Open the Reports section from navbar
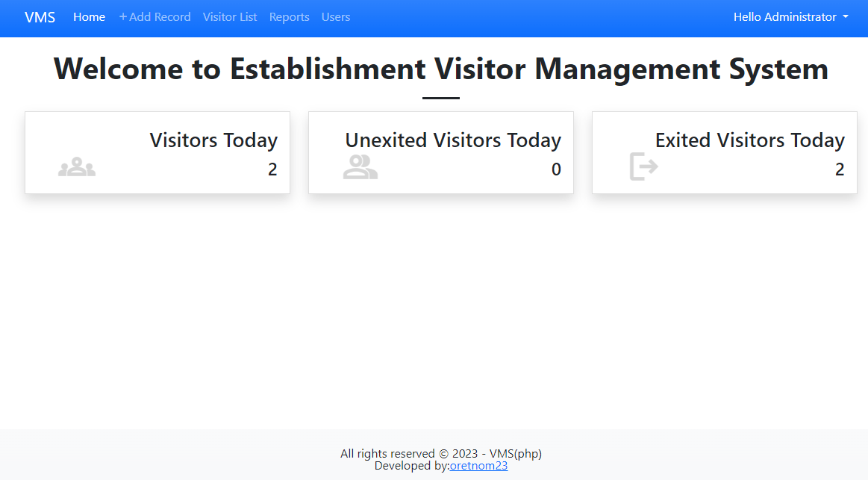 [x=290, y=16]
